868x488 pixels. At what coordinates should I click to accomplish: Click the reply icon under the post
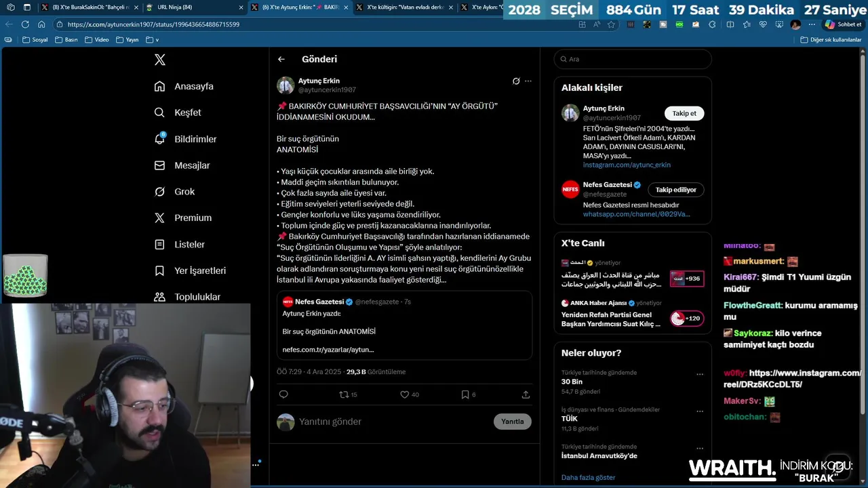tap(283, 394)
